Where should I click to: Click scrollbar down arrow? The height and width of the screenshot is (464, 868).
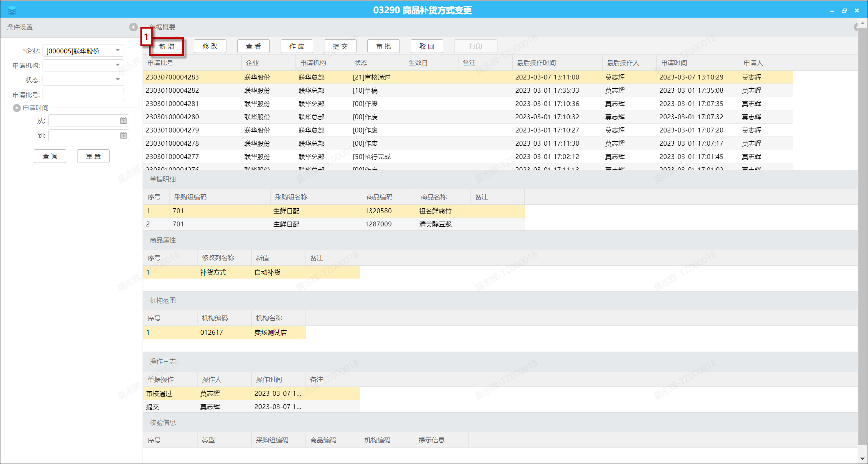point(862,458)
